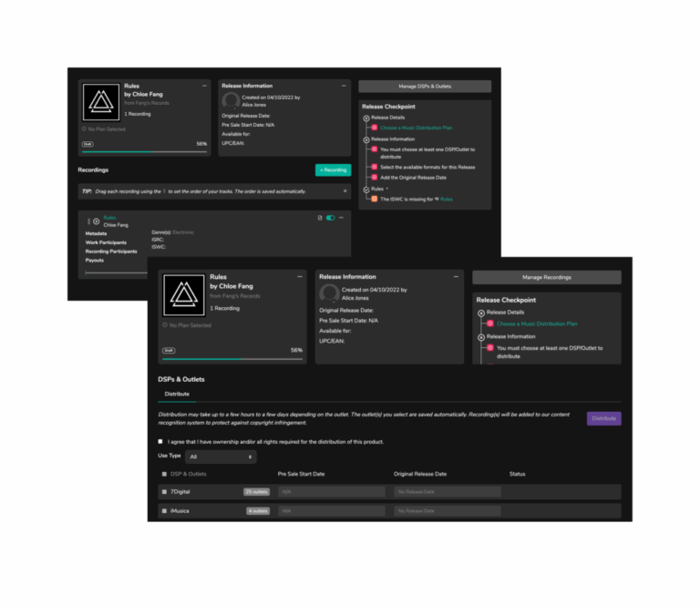Screen dimensions: 700x606
Task: Click red error icon beside Choose a Music Distribution Plan in the Recordings window
Action: [374, 128]
